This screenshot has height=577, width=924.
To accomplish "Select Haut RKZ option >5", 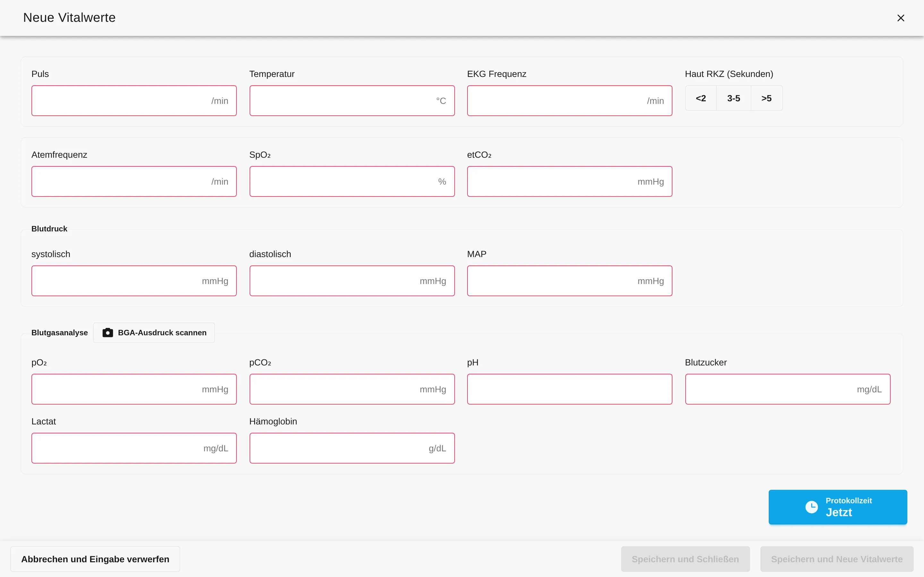I will coord(766,98).
